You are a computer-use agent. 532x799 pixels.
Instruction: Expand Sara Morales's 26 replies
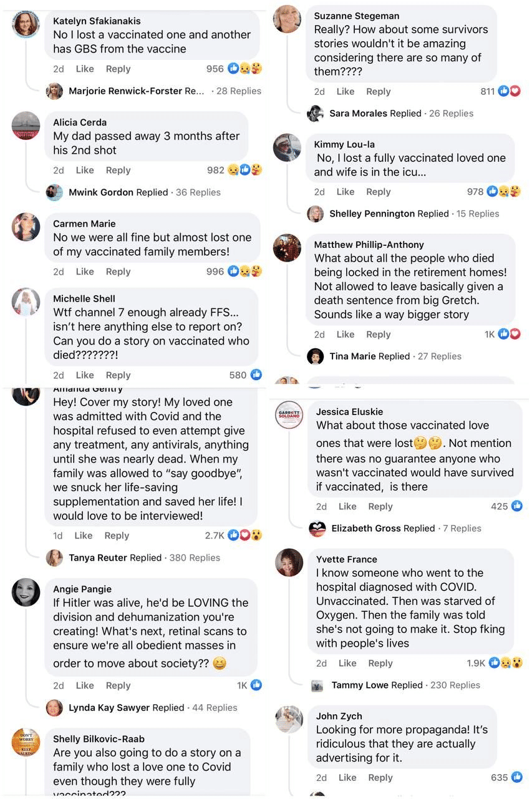pos(451,114)
